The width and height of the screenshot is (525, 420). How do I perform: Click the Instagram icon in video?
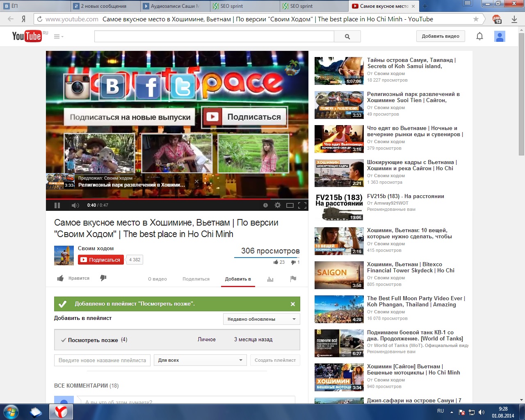(x=78, y=87)
